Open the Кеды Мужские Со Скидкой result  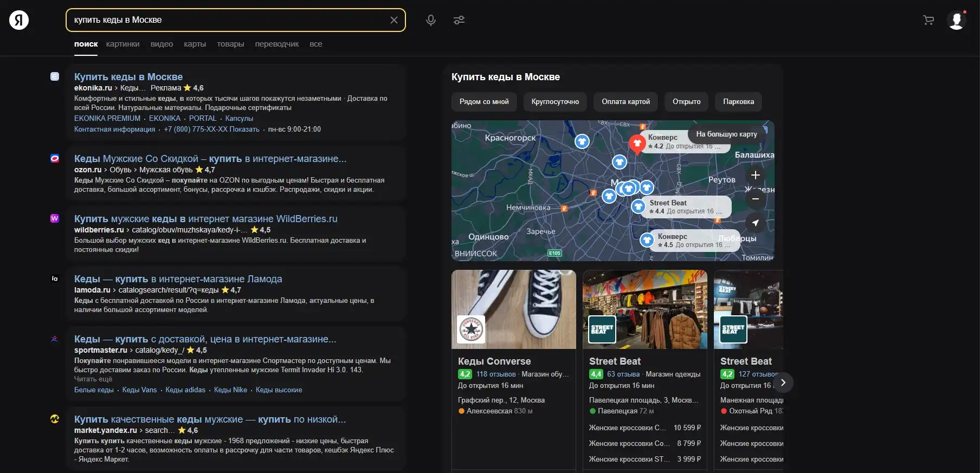tap(210, 159)
